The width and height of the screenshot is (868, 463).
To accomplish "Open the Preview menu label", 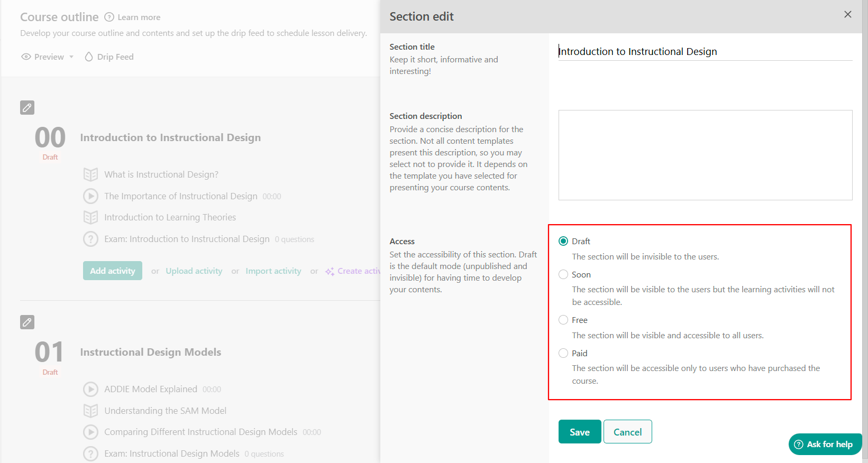I will [49, 57].
